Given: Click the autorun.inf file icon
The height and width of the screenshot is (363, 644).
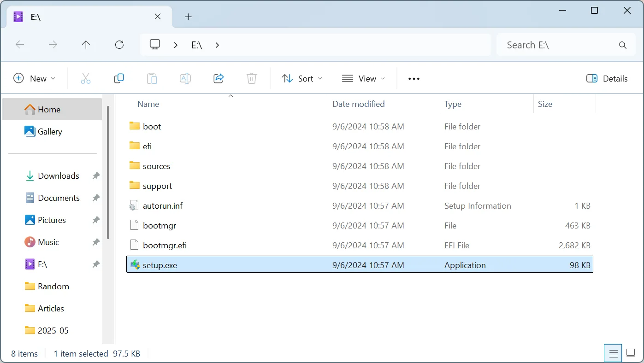Looking at the screenshot, I should tap(134, 206).
